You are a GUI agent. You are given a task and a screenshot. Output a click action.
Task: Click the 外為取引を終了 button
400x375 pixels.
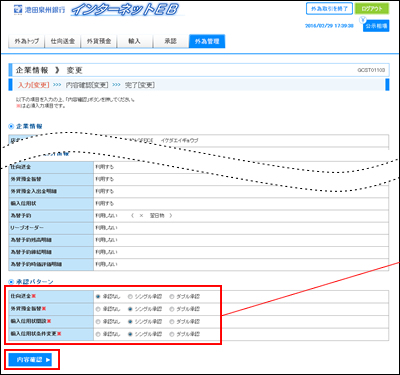(x=329, y=9)
